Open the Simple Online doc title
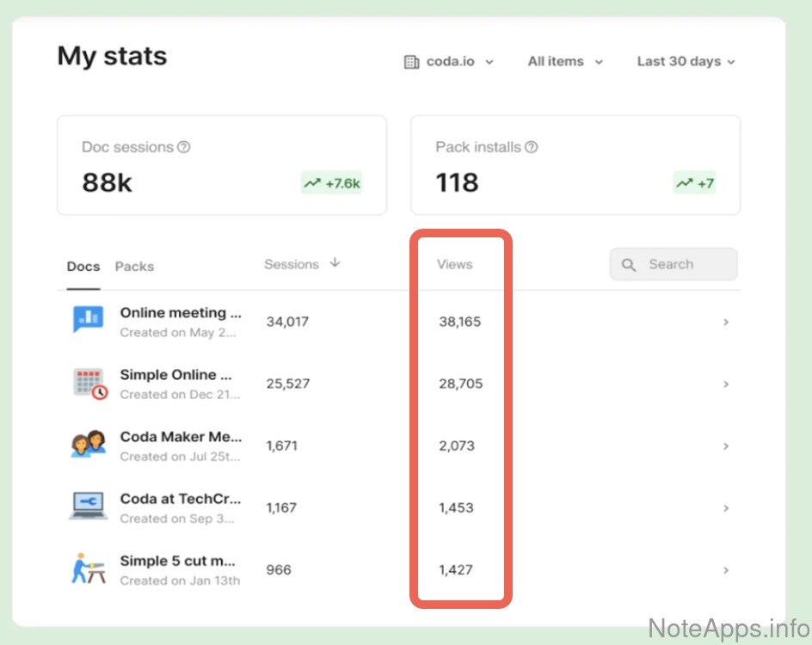Screen dimensions: 812x645 (175, 375)
